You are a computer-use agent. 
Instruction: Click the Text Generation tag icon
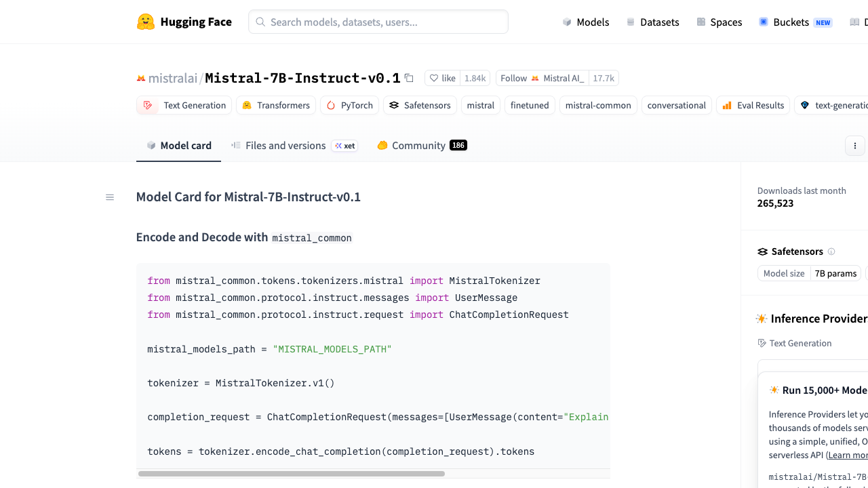148,105
